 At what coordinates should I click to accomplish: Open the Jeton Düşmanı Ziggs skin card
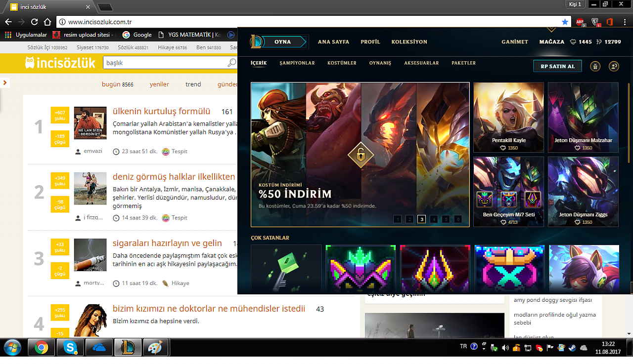click(x=583, y=192)
